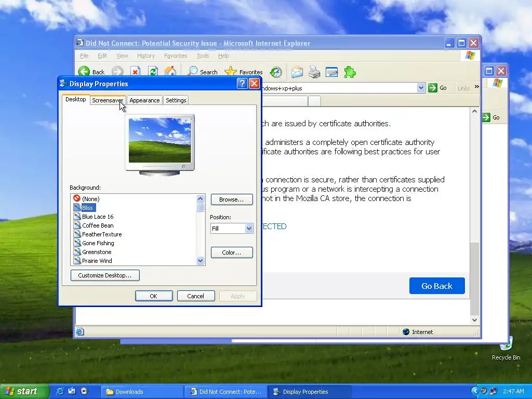Open the Help menu in Internet Explorer

pyautogui.click(x=223, y=56)
